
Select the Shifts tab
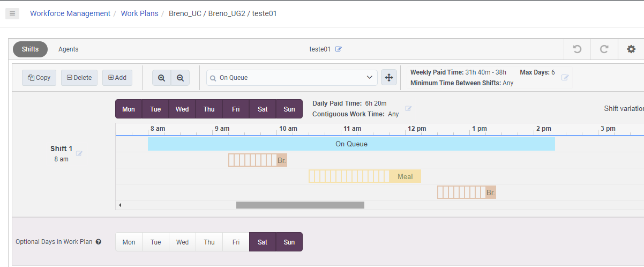pyautogui.click(x=31, y=49)
